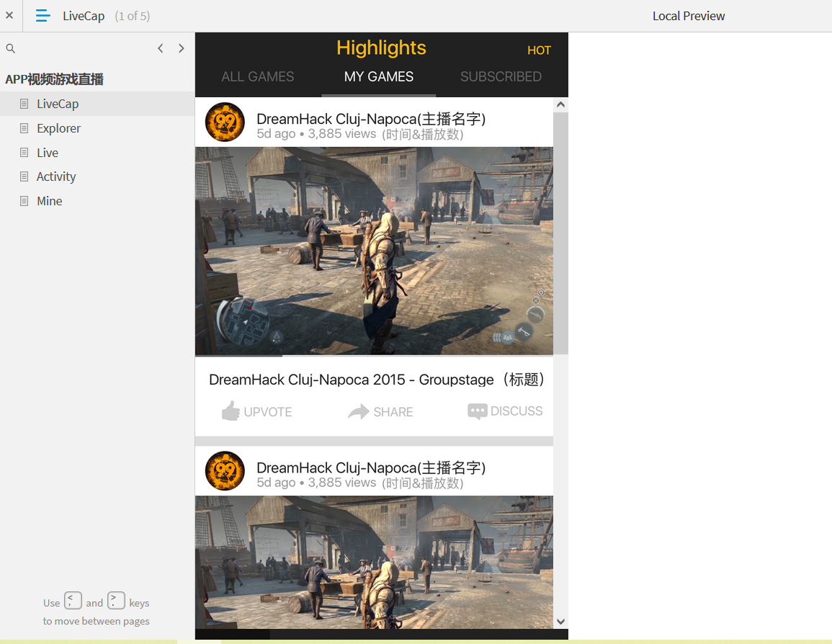
Task: Go to previous page with left chevron
Action: 160,48
